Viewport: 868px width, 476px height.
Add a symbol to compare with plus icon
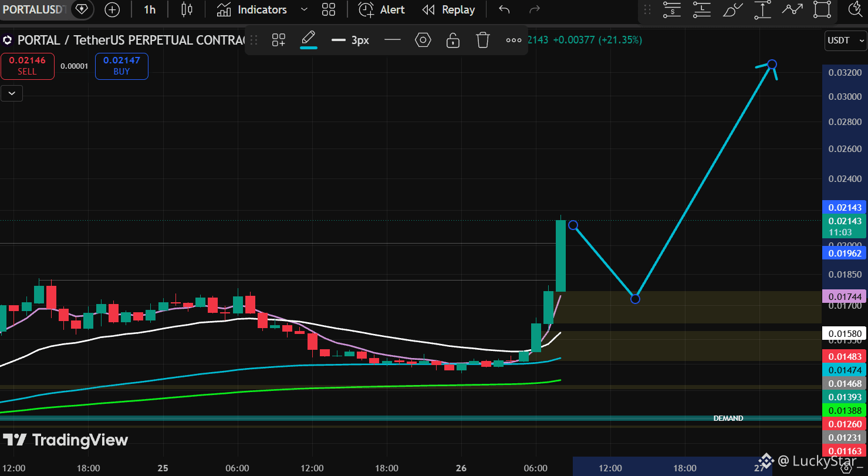click(x=112, y=9)
